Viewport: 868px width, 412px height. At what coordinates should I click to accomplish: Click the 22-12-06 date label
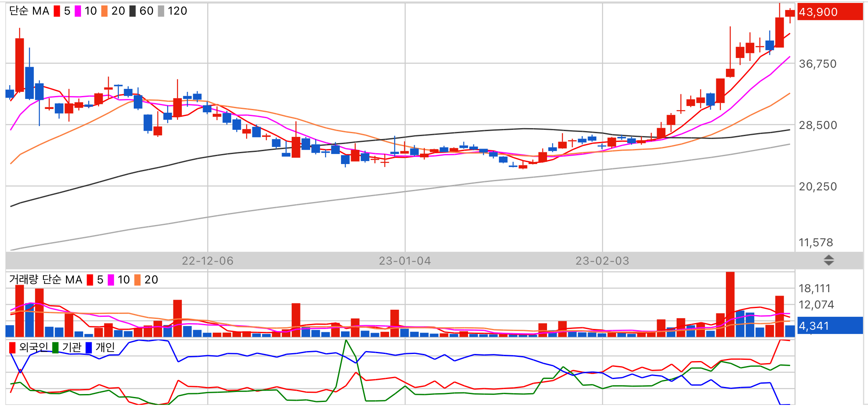208,261
